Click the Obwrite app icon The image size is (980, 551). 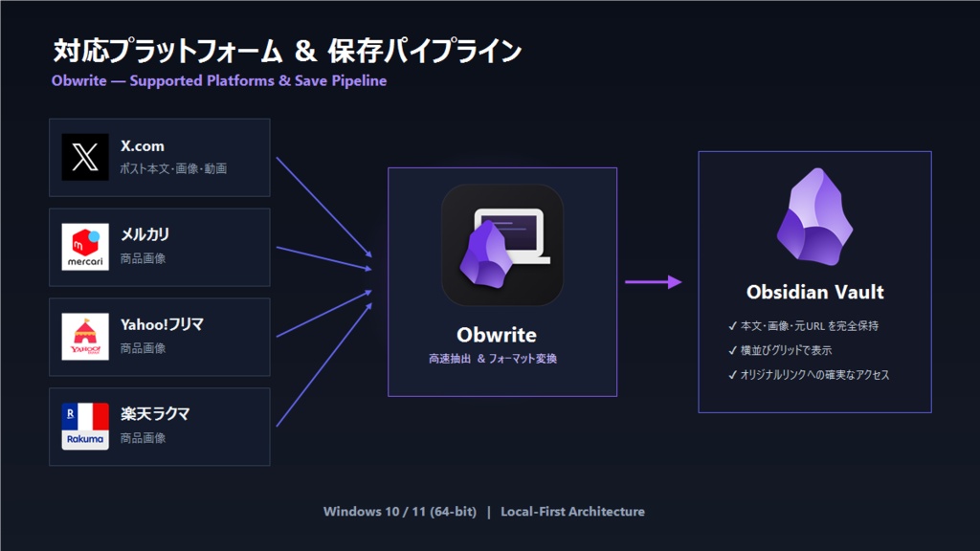coord(502,245)
